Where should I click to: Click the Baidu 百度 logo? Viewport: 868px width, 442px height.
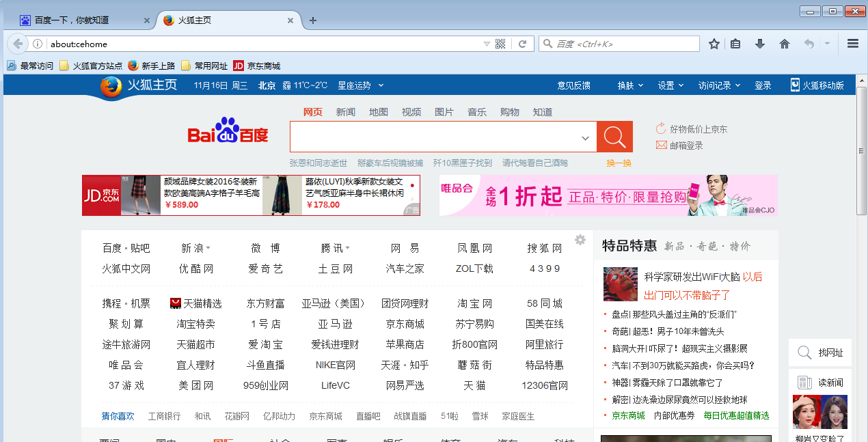(228, 130)
